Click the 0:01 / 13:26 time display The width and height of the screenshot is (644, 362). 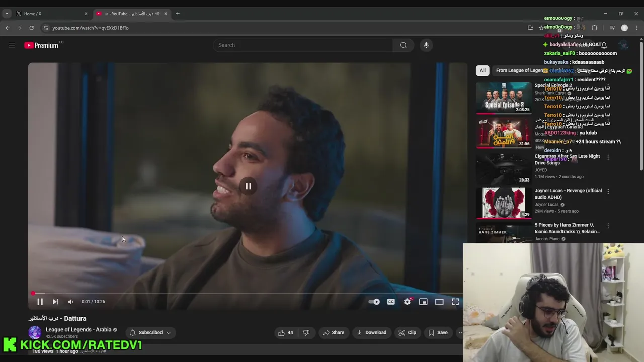pos(93,302)
